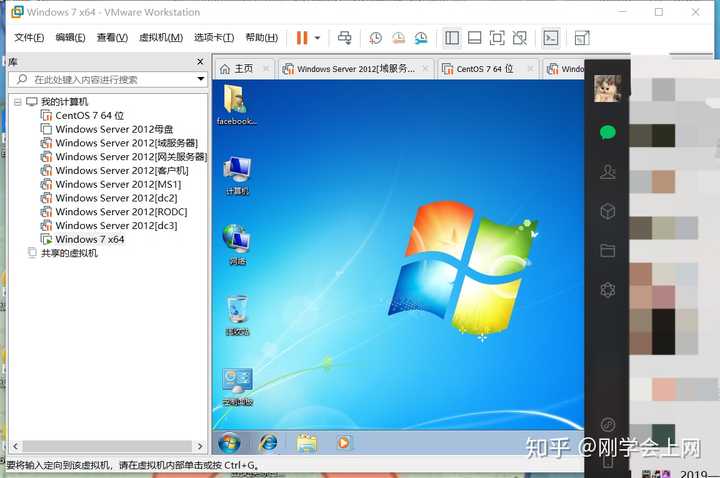This screenshot has width=720, height=478.
Task: Toggle the library sidebar view
Action: [x=452, y=38]
